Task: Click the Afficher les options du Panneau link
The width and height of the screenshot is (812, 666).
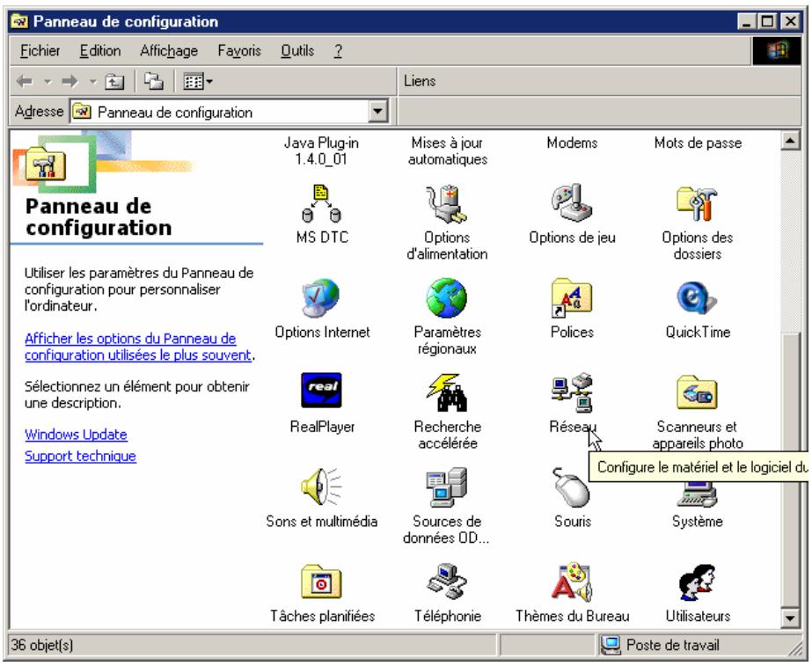Action: click(138, 347)
